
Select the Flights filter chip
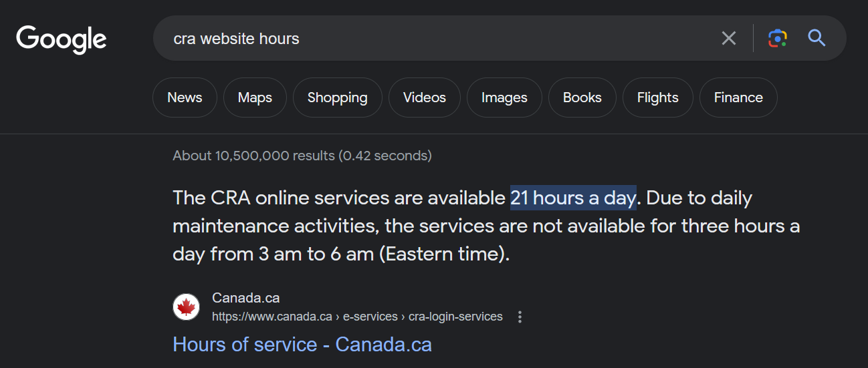pyautogui.click(x=657, y=98)
